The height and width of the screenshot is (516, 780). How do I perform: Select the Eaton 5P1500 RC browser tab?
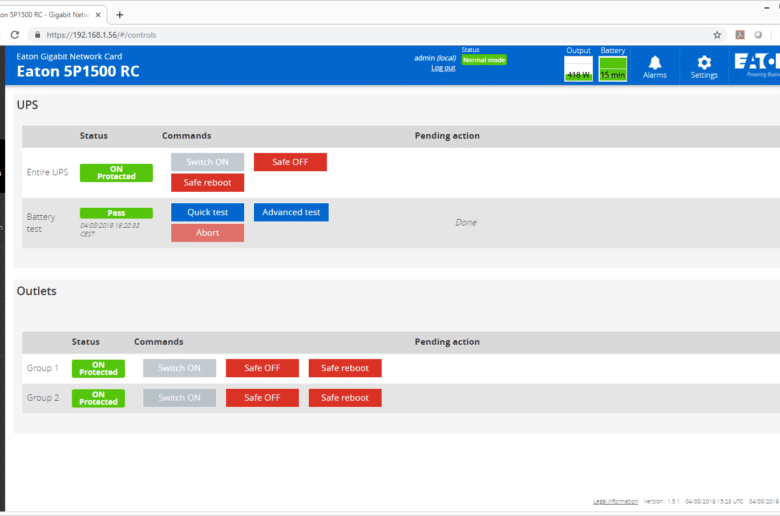point(50,15)
